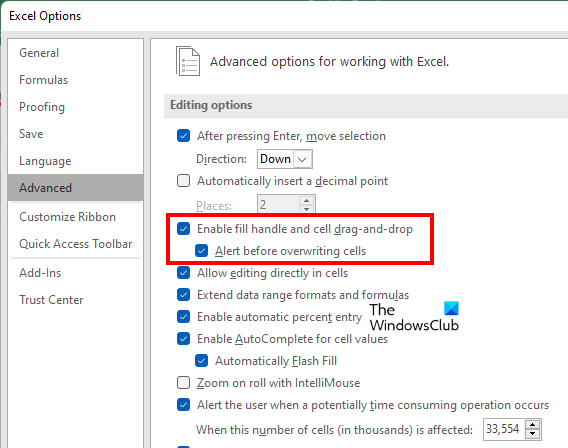This screenshot has width=568, height=448.
Task: Click the cells-in-thousands field showing 33,554
Action: pos(504,429)
